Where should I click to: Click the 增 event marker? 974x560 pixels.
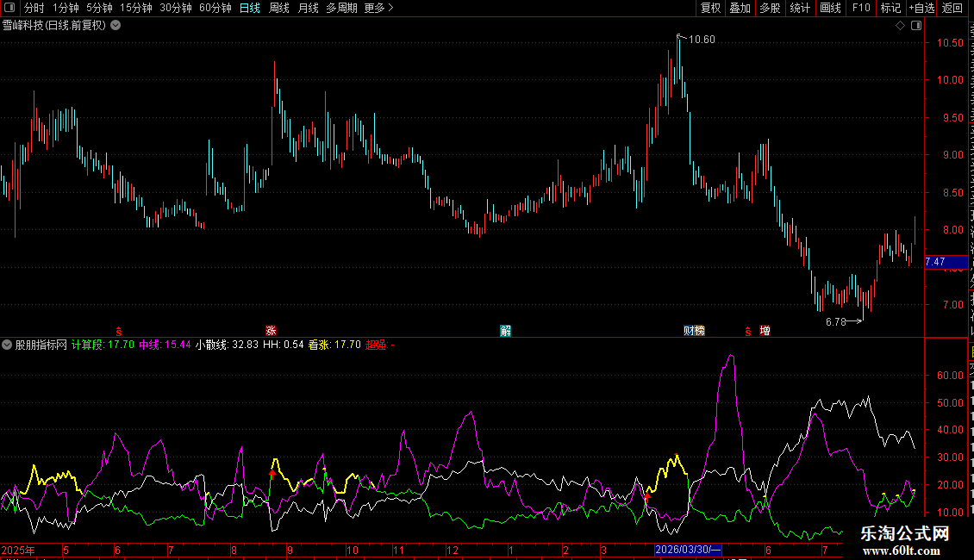[765, 331]
